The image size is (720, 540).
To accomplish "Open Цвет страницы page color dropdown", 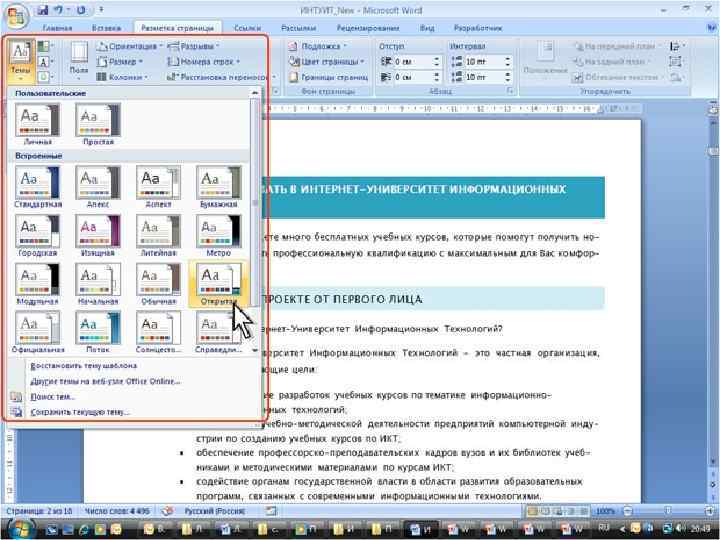I will (326, 62).
